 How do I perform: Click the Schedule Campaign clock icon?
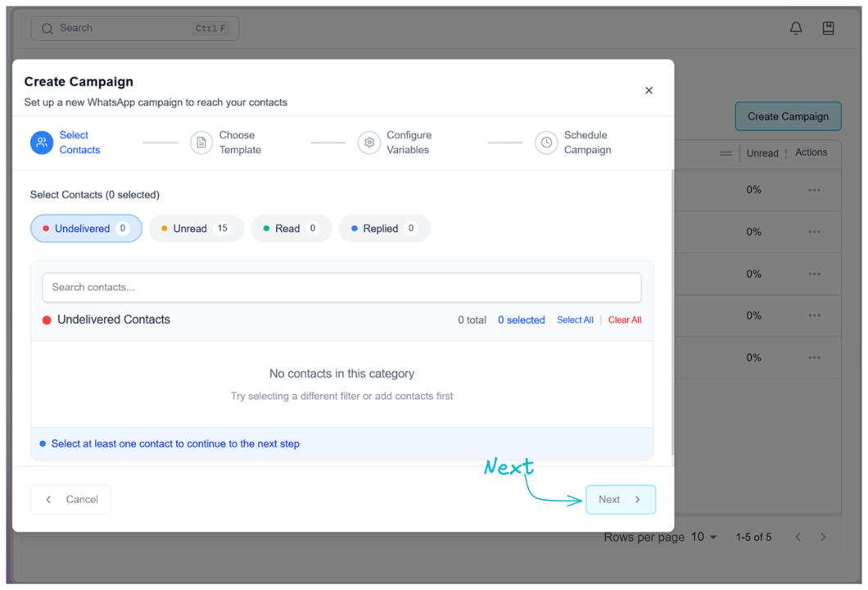point(546,143)
